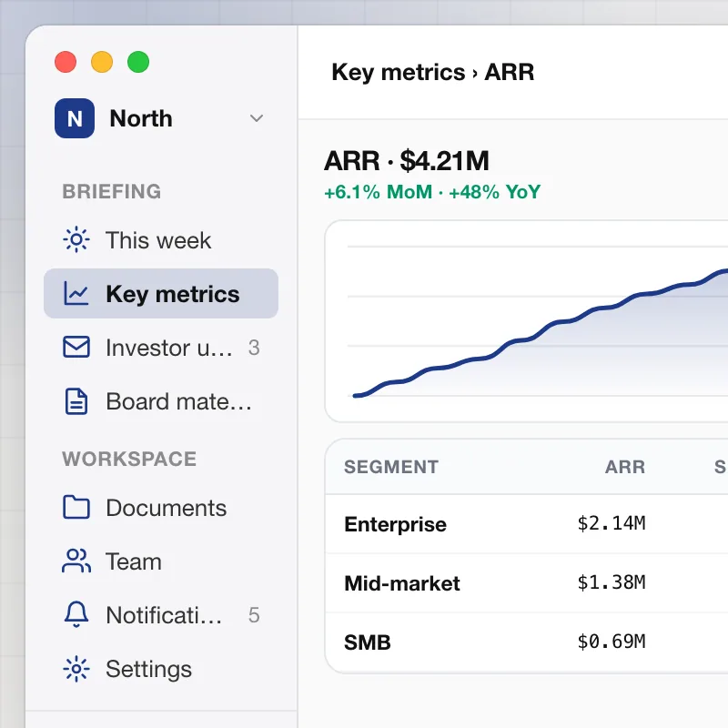This screenshot has height=728, width=728.
Task: Click the folder icon for Documents
Action: (x=76, y=507)
